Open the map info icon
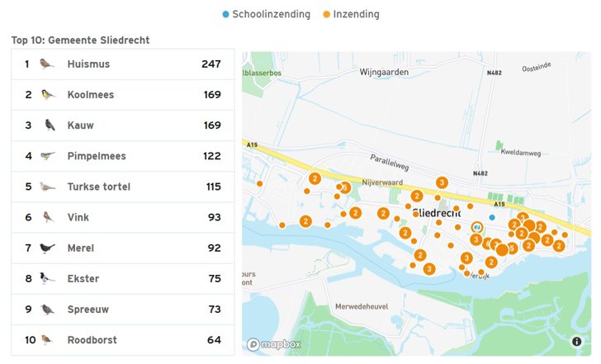The height and width of the screenshot is (364, 601). [x=577, y=342]
